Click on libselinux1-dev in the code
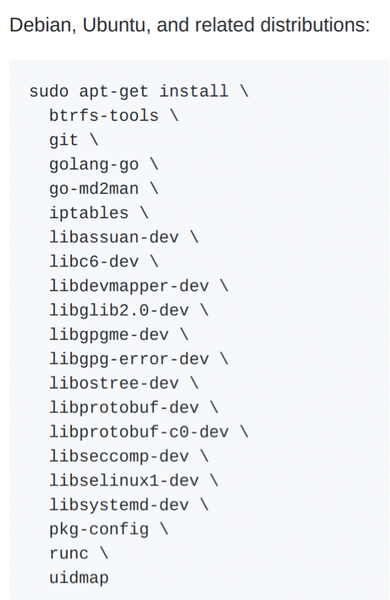The image size is (390, 600). click(x=124, y=481)
